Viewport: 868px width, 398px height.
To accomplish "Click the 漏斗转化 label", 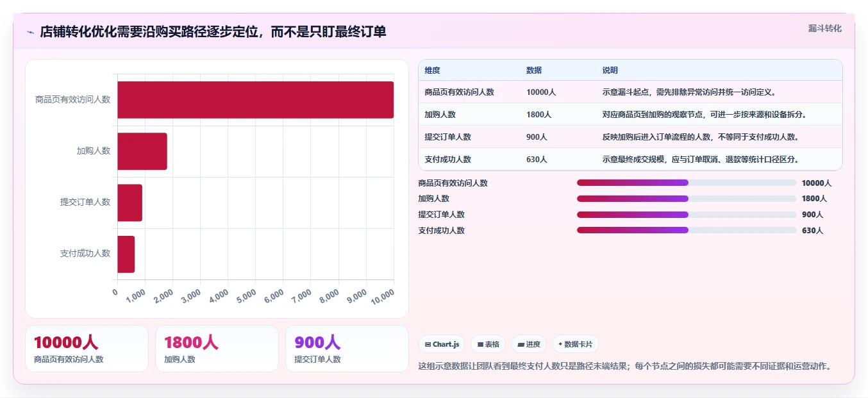I will click(824, 28).
